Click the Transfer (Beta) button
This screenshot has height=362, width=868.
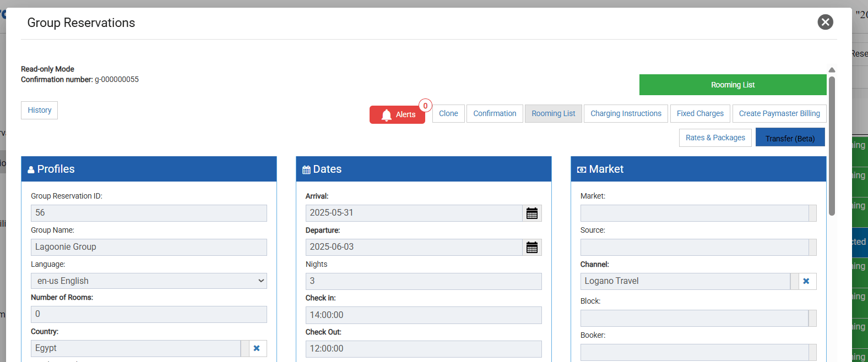[790, 138]
